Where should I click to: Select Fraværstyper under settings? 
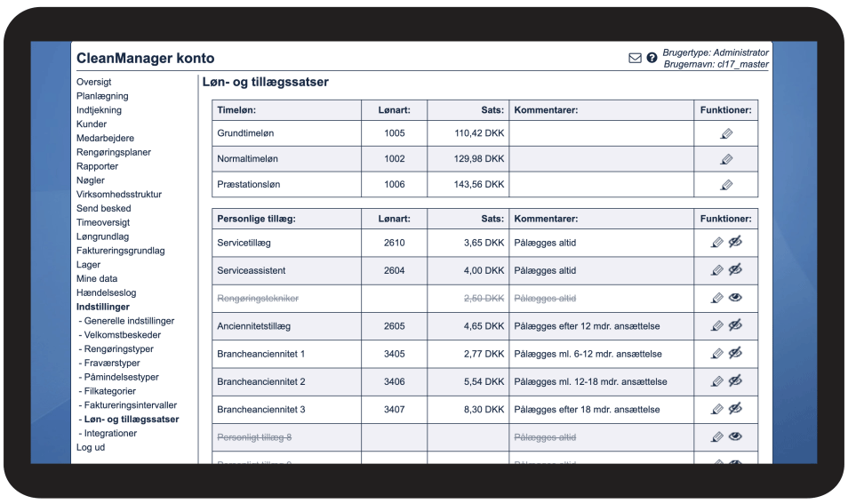pyautogui.click(x=111, y=363)
